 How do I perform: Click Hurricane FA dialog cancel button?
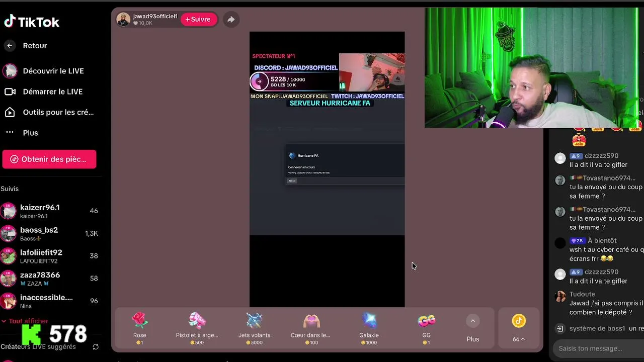click(292, 181)
